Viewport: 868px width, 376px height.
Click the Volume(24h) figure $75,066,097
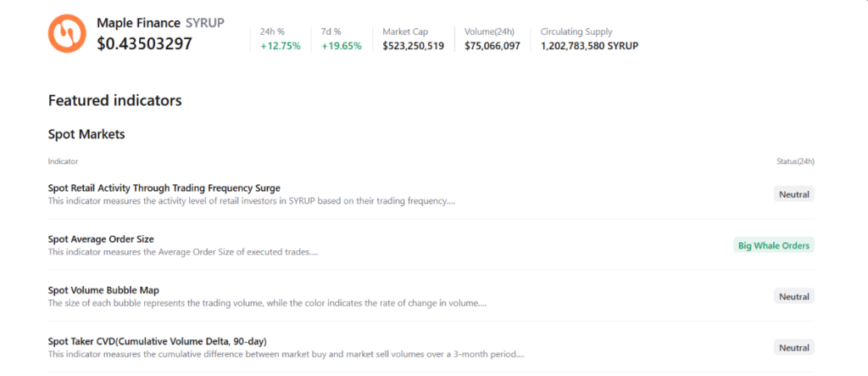pyautogui.click(x=492, y=46)
